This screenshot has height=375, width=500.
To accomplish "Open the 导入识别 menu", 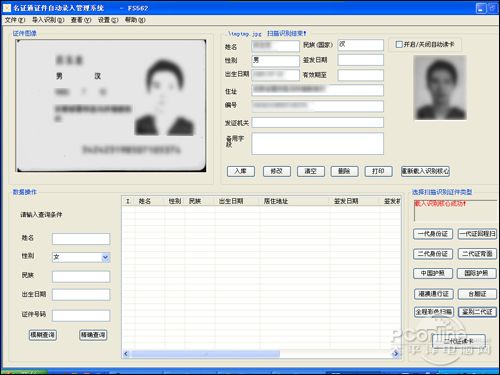I will pos(48,20).
